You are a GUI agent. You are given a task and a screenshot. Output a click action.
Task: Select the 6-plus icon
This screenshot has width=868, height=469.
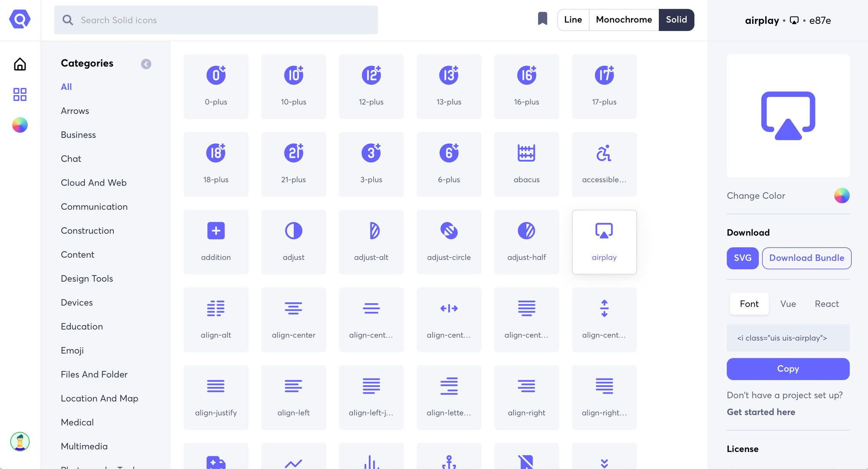449,164
